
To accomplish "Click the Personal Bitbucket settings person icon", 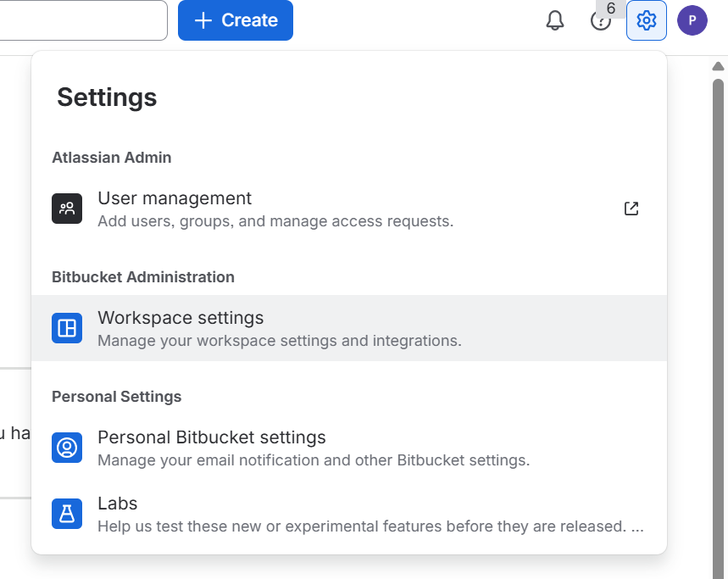I will (x=67, y=448).
